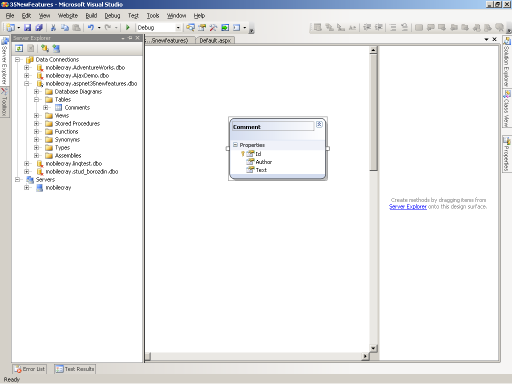Click the Paste toolbar icon
This screenshot has width=512, height=384.
(76, 28)
